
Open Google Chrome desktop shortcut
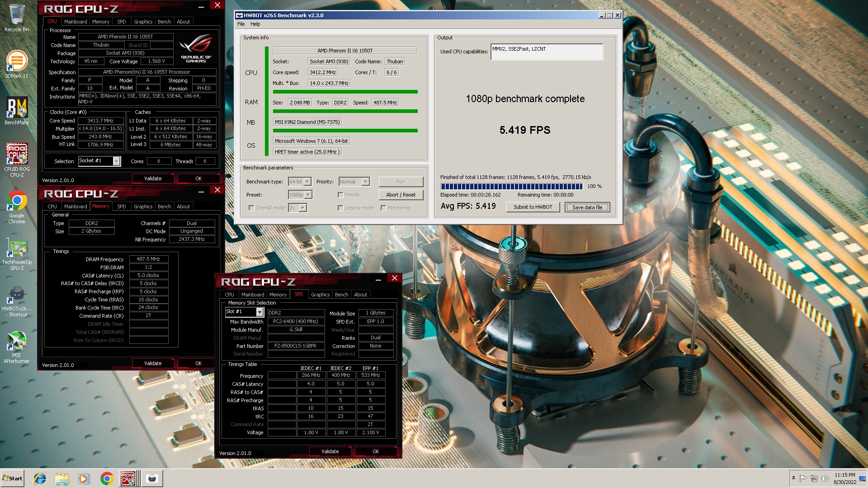17,207
